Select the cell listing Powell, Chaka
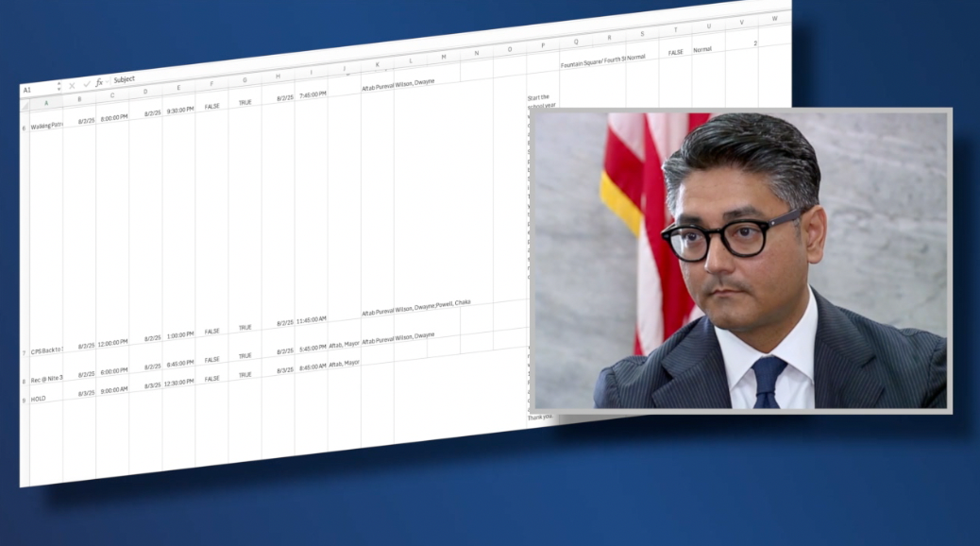This screenshot has height=546, width=980. click(x=415, y=307)
